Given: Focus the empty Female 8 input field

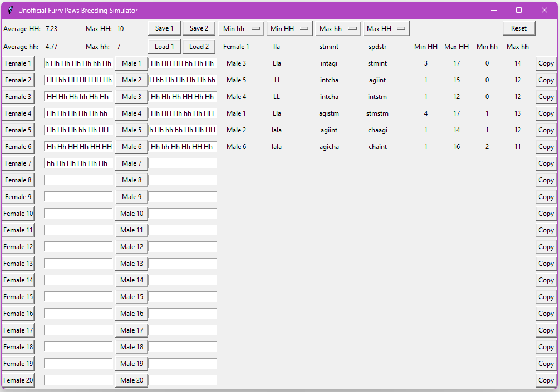Looking at the screenshot, I should 78,180.
